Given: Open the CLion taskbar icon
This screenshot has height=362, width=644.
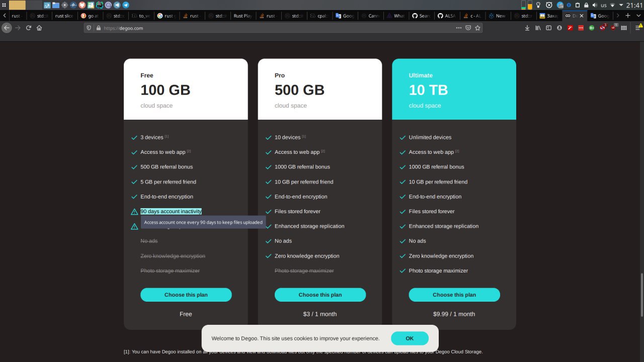Looking at the screenshot, I should click(x=100, y=5).
